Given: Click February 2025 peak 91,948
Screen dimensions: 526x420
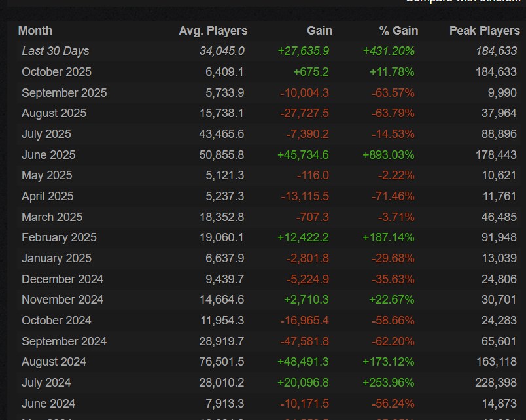Looking at the screenshot, I should point(499,237).
